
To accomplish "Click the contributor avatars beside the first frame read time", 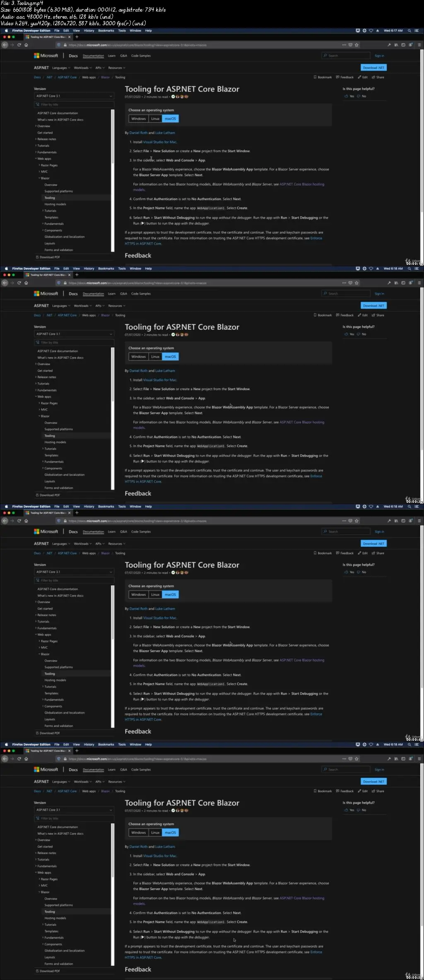I will 180,97.
